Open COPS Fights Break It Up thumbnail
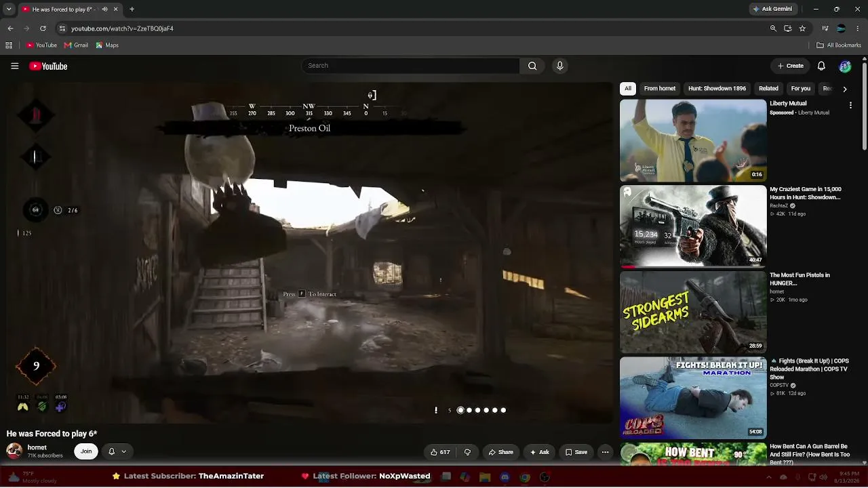Viewport: 868px width, 488px height. coord(693,399)
